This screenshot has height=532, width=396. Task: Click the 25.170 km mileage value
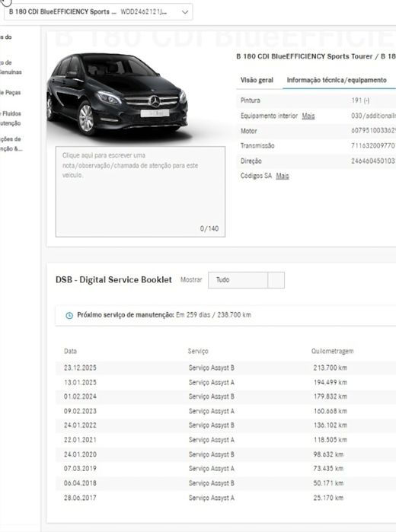[x=328, y=498]
